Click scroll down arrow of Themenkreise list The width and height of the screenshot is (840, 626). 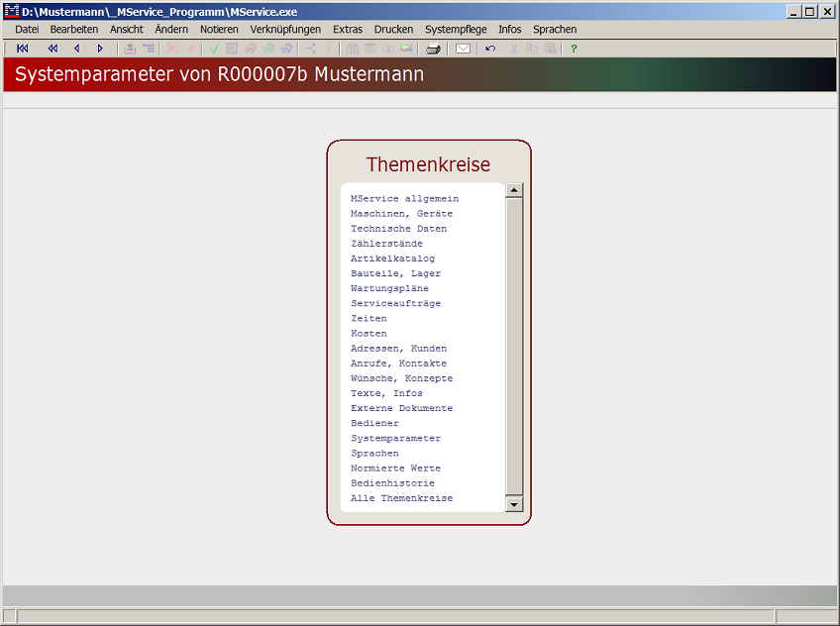514,504
